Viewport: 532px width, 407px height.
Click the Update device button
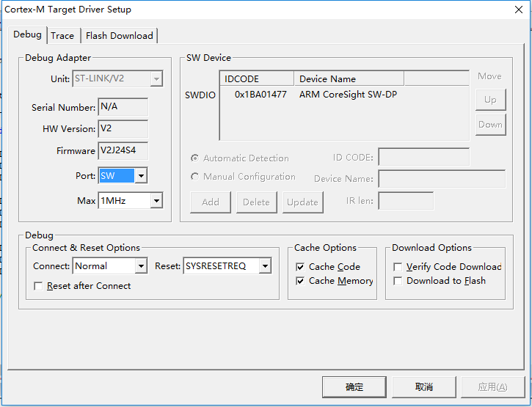pos(302,202)
